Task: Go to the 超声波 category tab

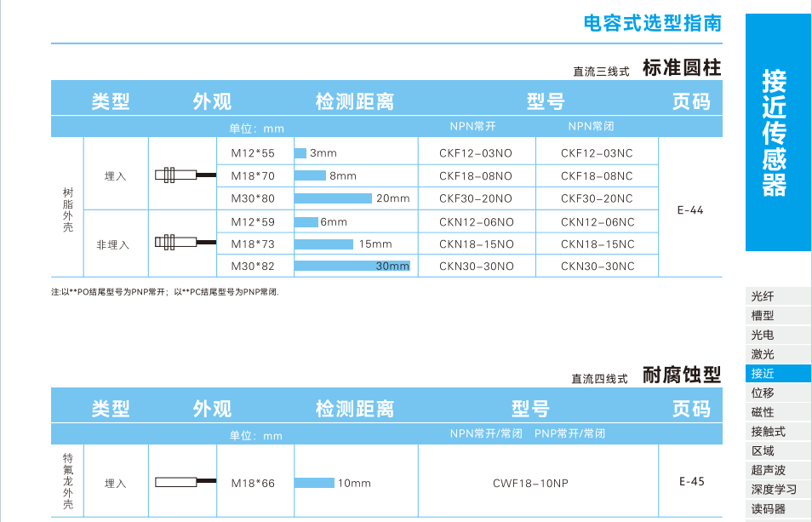Action: [768, 470]
